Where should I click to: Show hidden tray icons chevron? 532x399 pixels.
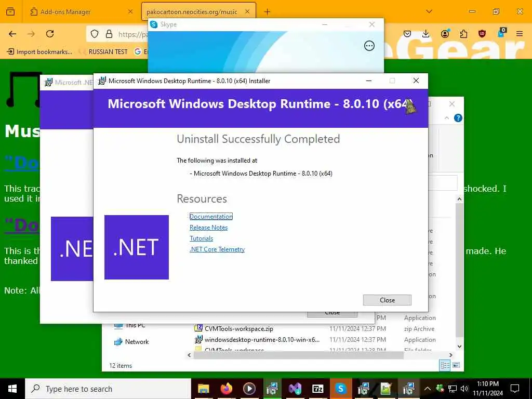[x=428, y=389]
